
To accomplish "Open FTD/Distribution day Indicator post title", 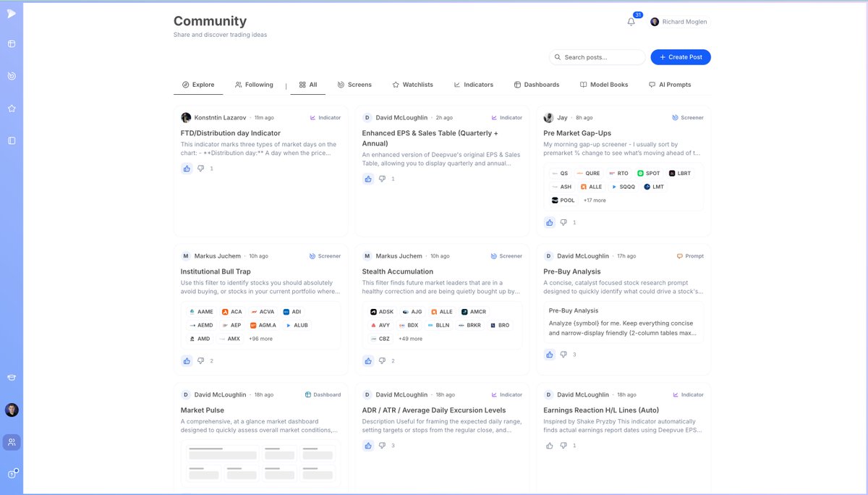I will coord(231,133).
